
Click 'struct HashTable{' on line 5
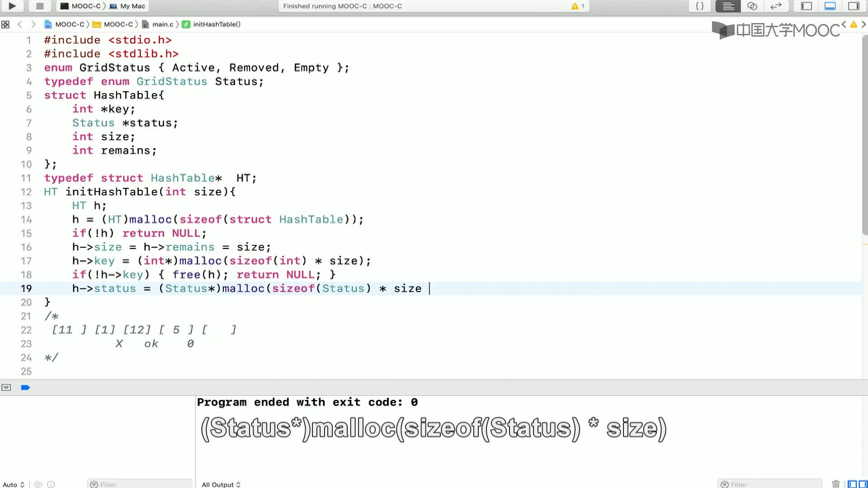click(104, 95)
